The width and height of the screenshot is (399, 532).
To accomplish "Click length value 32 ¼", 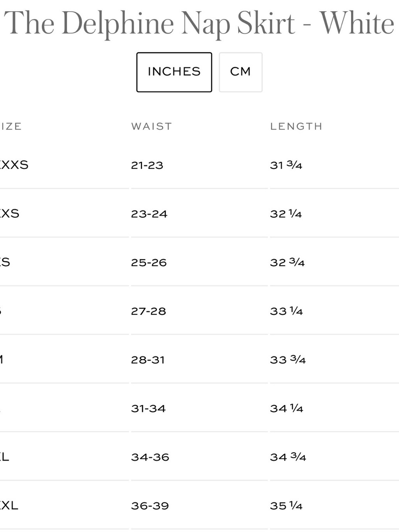I will coord(286,214).
